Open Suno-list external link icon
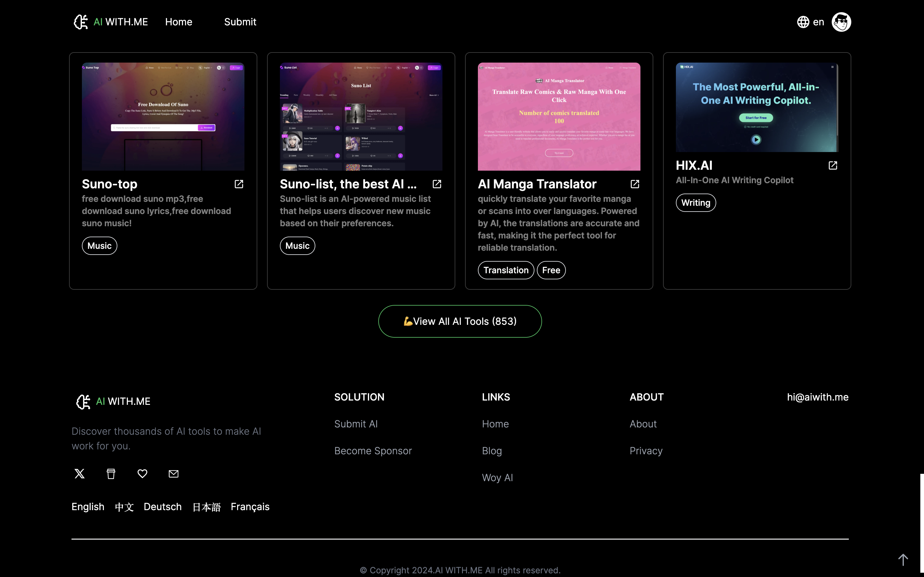 click(437, 184)
